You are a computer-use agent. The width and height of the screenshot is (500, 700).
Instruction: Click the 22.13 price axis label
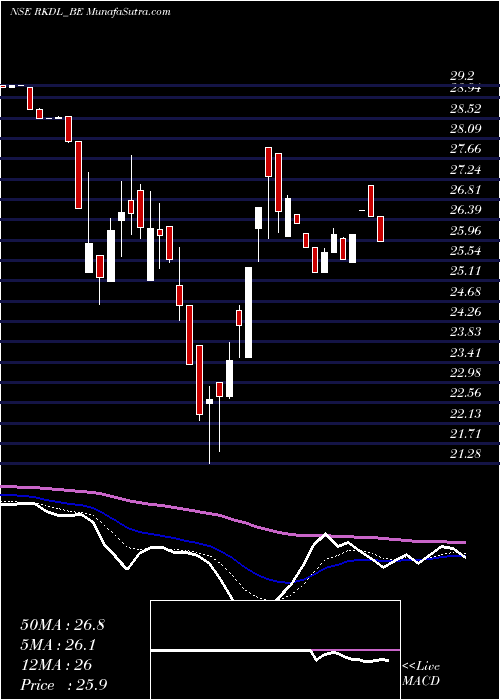466,413
